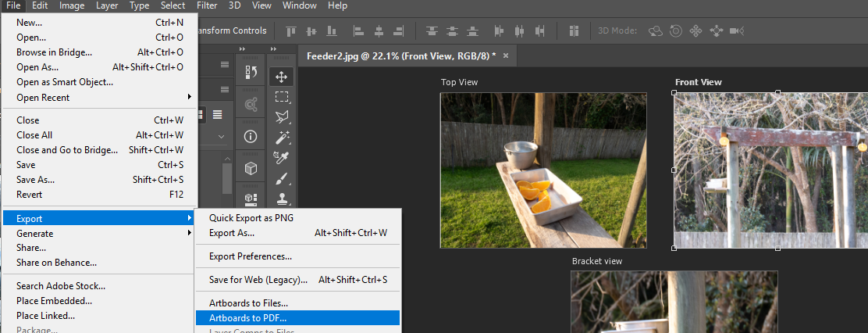Viewport: 868px width, 333px height.
Task: Choose 3D Zoom camera icon
Action: click(x=737, y=31)
